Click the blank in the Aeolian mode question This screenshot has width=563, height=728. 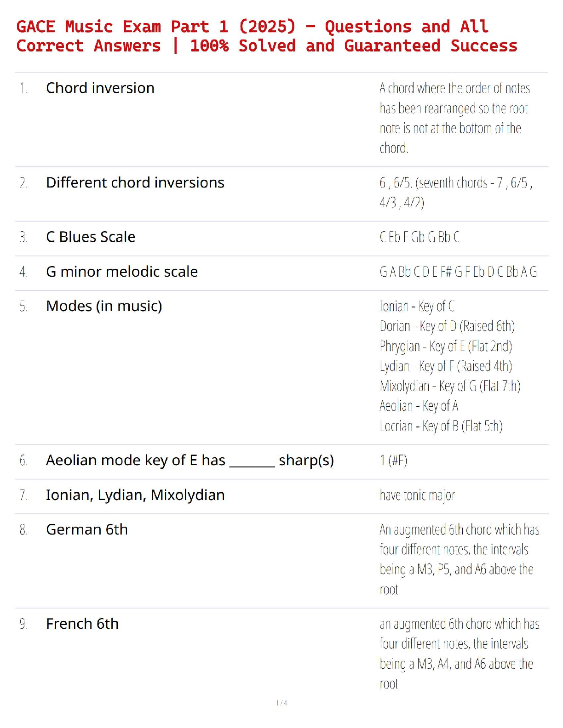point(252,461)
